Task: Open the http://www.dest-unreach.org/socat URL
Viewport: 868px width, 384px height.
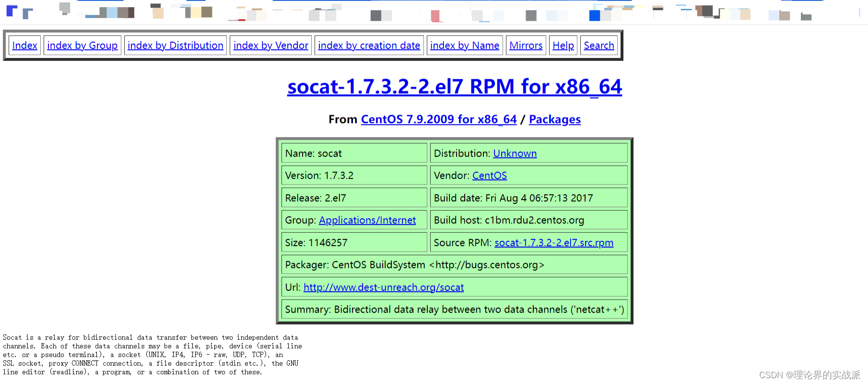Action: [384, 288]
